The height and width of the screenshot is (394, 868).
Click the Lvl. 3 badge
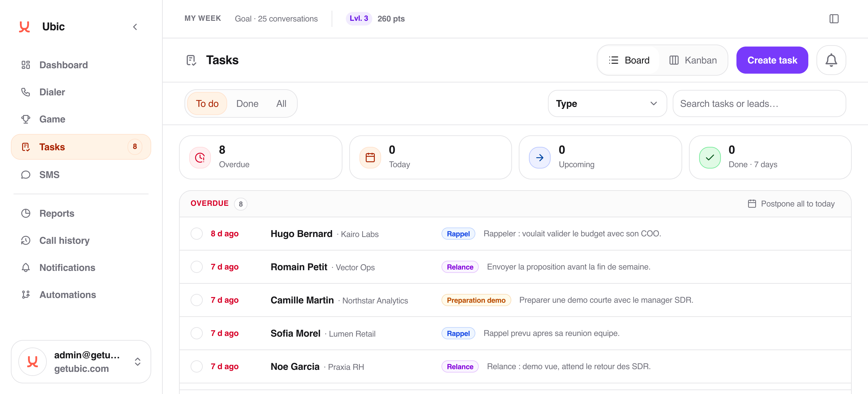click(x=359, y=19)
